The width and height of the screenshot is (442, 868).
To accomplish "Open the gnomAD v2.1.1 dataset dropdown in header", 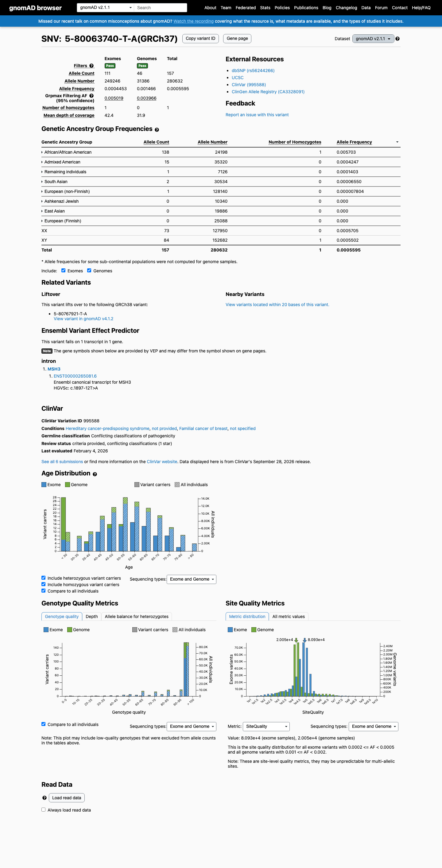I will tap(106, 7).
